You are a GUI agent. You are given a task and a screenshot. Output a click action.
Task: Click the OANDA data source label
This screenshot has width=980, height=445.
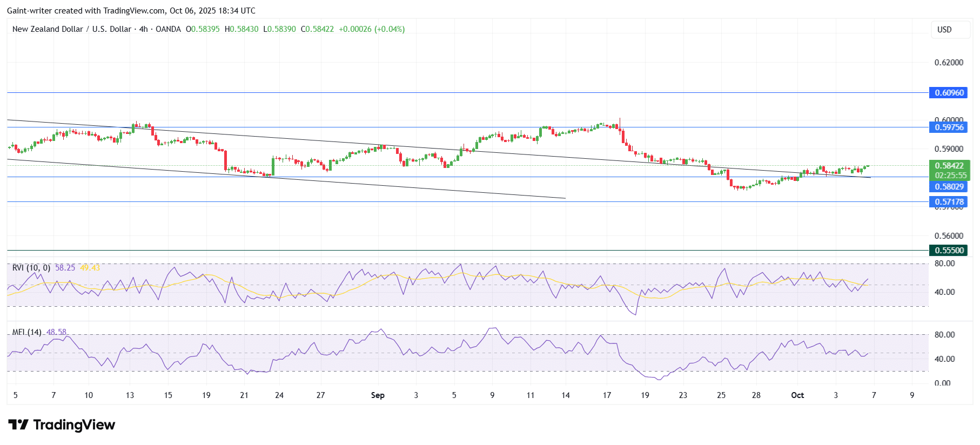(x=168, y=29)
